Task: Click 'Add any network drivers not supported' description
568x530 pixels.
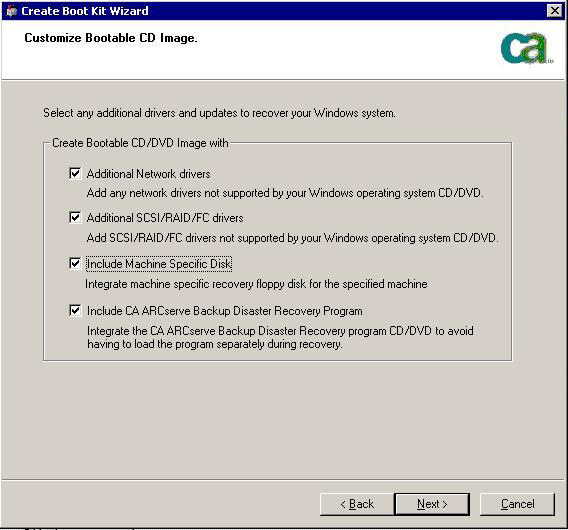Action: (x=285, y=193)
